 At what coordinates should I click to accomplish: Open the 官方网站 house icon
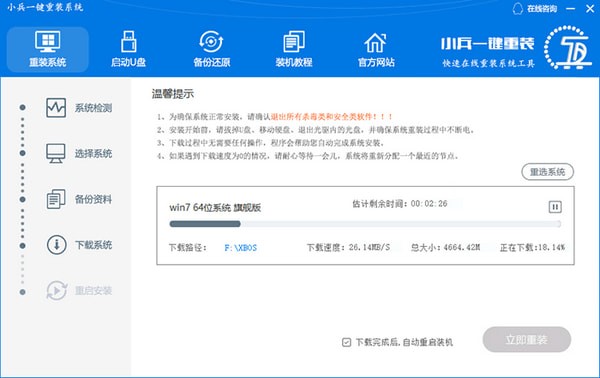click(375, 42)
